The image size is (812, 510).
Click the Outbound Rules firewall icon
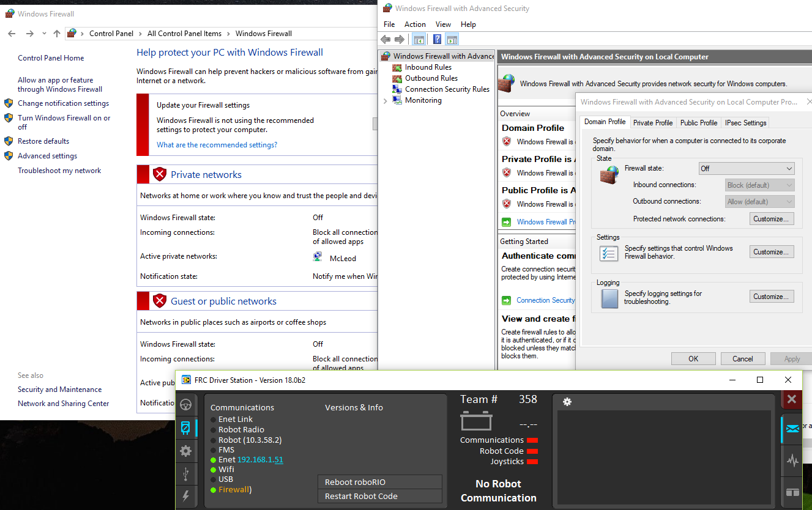[x=397, y=78]
